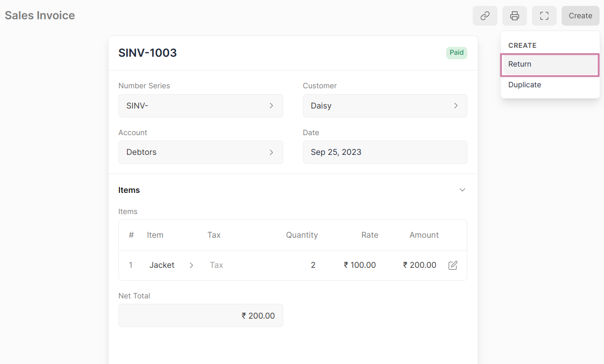Click the Tax cell in Jacket row

pyautogui.click(x=217, y=265)
